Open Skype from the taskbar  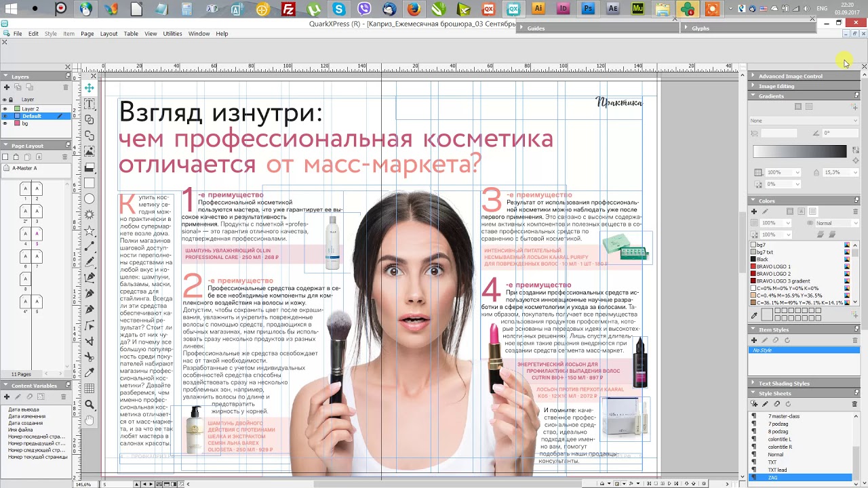(x=339, y=9)
